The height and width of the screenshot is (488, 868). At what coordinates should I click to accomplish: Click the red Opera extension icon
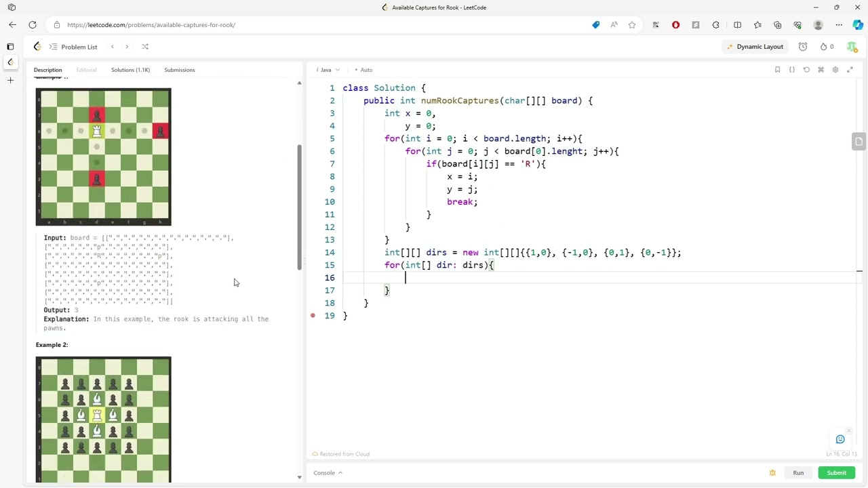tap(675, 25)
